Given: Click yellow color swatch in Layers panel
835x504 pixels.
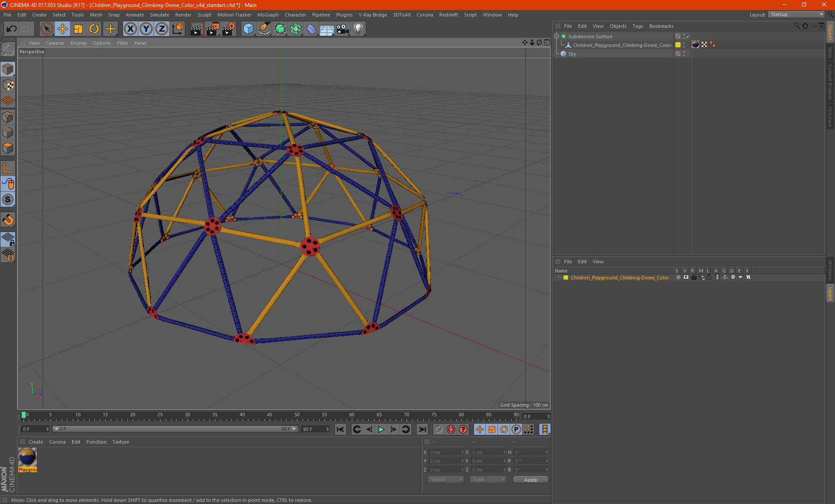Looking at the screenshot, I should (566, 278).
